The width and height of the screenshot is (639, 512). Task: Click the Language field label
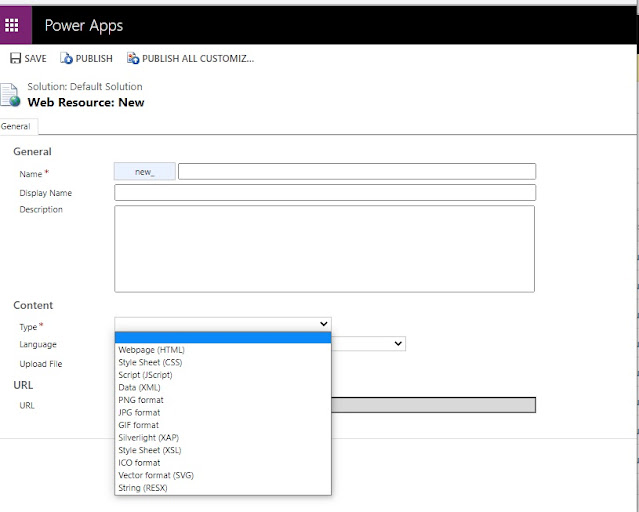(x=38, y=344)
